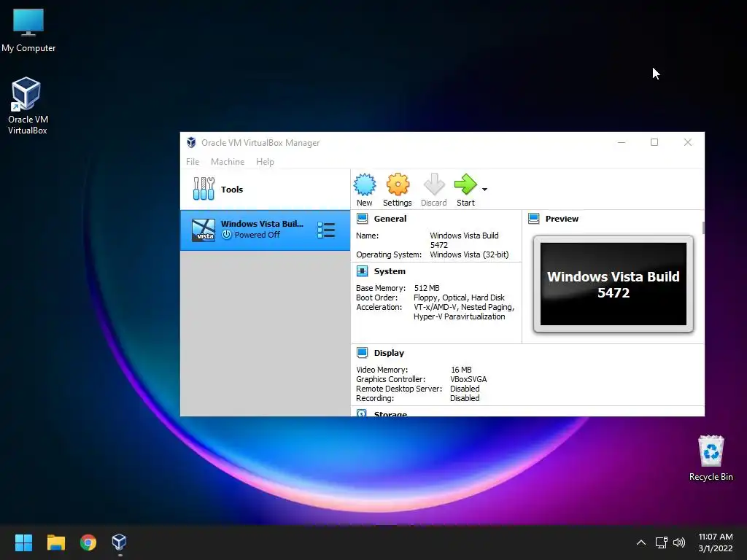The height and width of the screenshot is (560, 747).
Task: Click the System section icon
Action: point(362,271)
